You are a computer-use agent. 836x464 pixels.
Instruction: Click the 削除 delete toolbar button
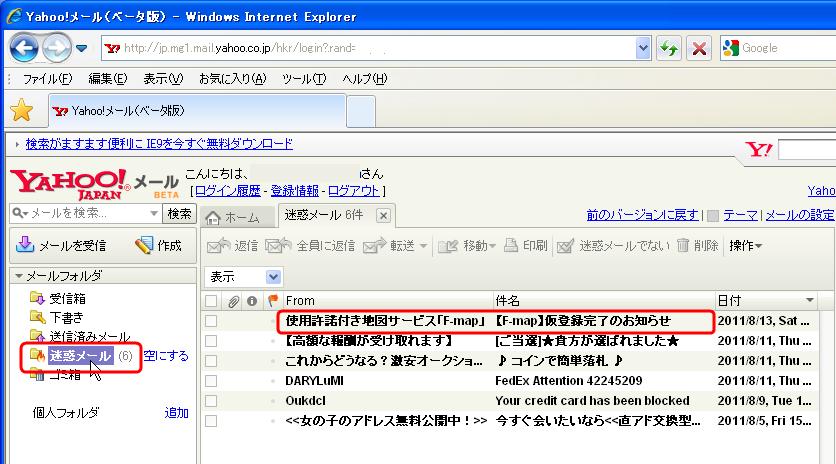[x=697, y=245]
